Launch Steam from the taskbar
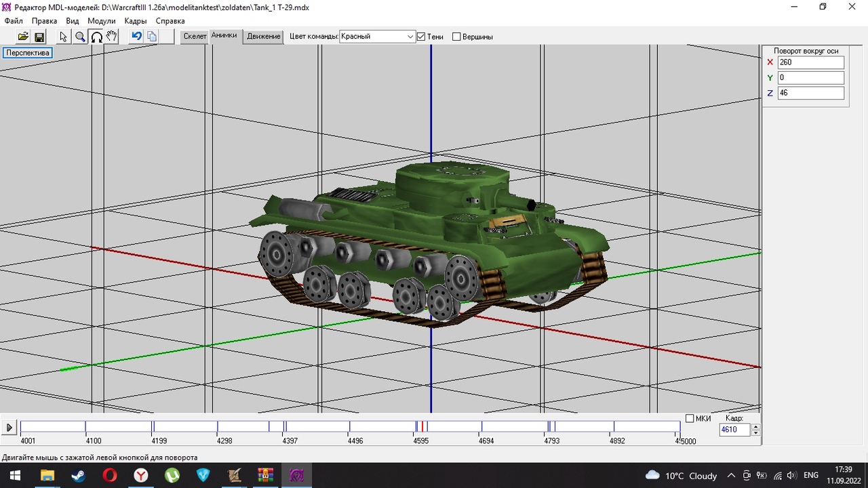Screen dimensions: 868x488 (x=78, y=475)
